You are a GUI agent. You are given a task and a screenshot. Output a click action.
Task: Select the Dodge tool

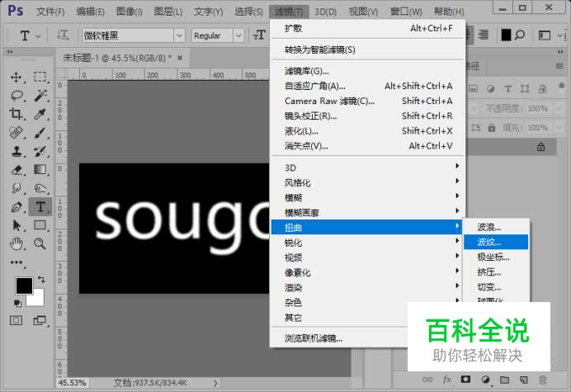point(40,188)
